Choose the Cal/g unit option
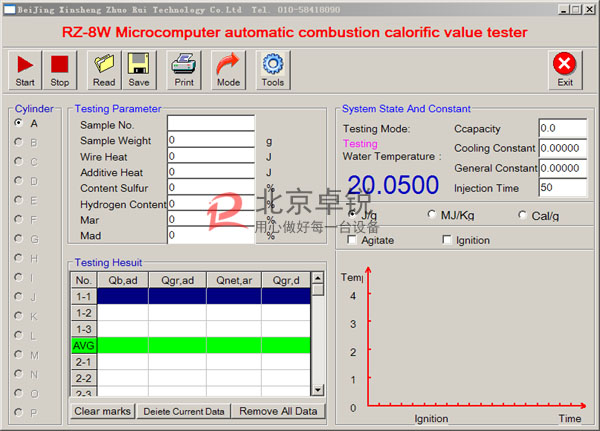The image size is (600, 431). [522, 215]
